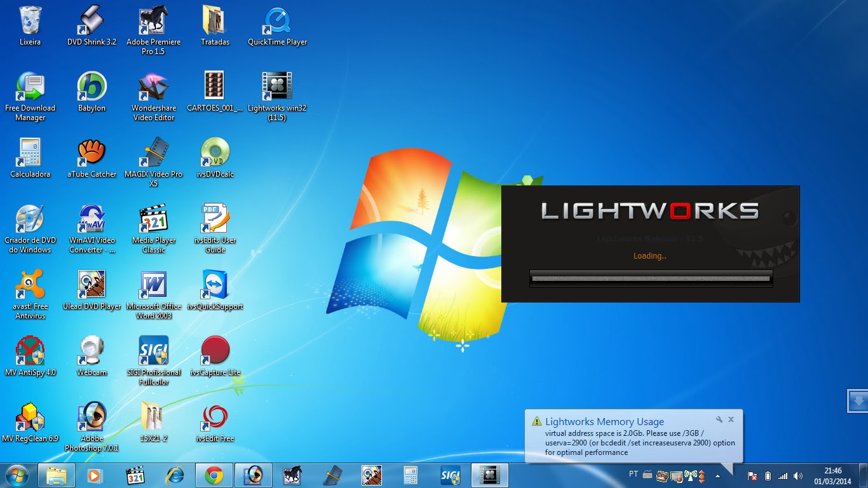Select the ivsDVDcalc desktop icon
The image size is (868, 488).
[215, 158]
